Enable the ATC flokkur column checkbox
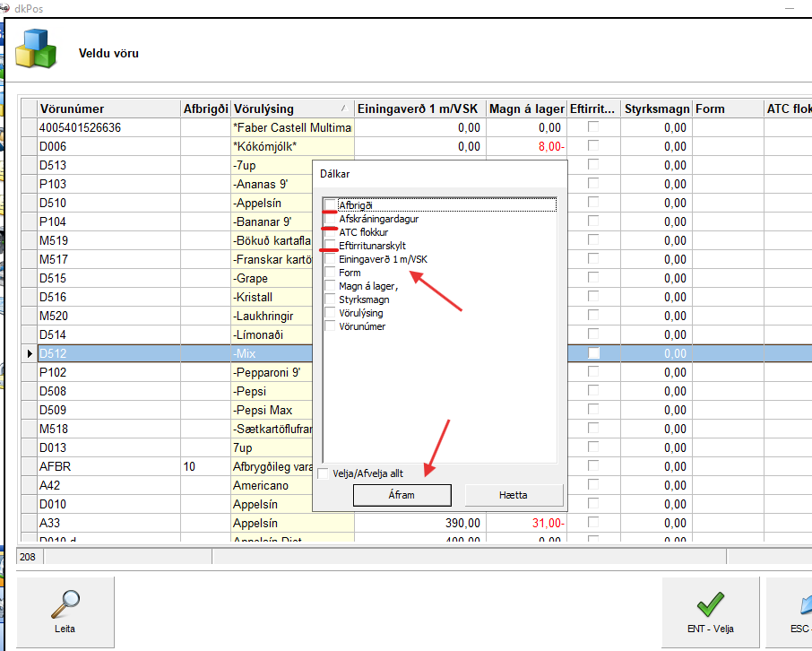The width and height of the screenshot is (812, 651). click(x=332, y=232)
